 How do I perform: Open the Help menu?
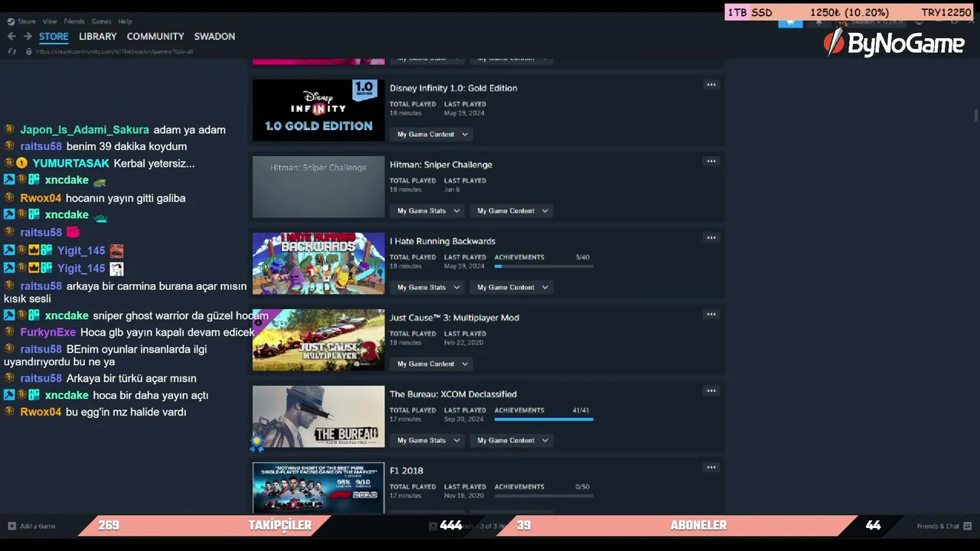click(125, 21)
